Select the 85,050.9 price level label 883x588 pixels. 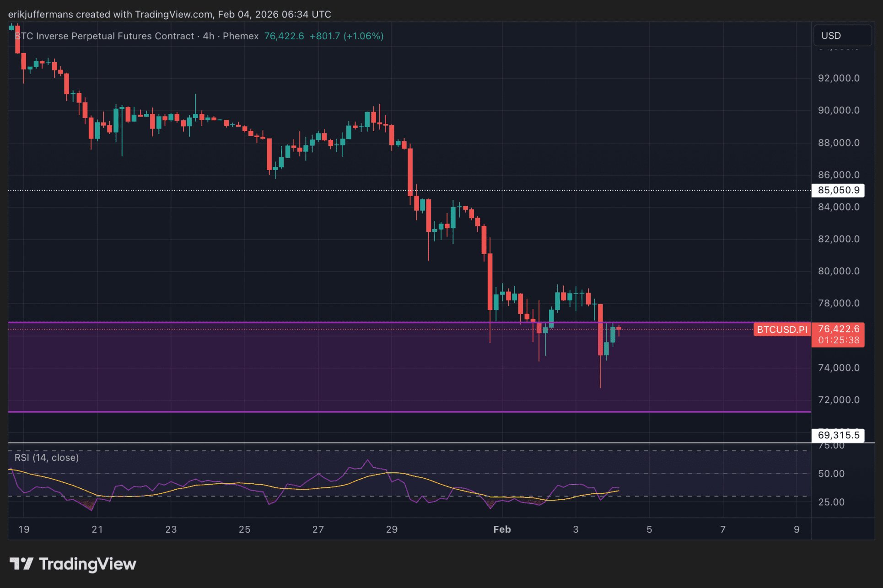pos(838,190)
